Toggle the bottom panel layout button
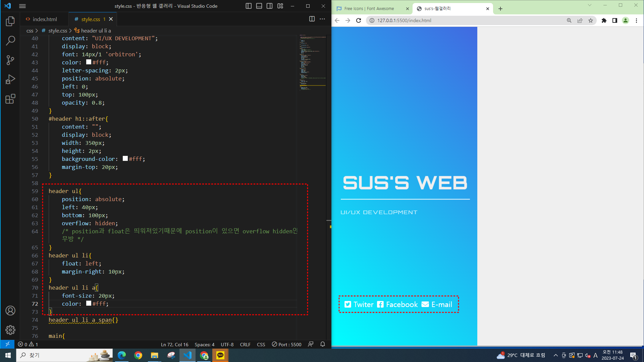The height and width of the screenshot is (362, 644). click(259, 6)
